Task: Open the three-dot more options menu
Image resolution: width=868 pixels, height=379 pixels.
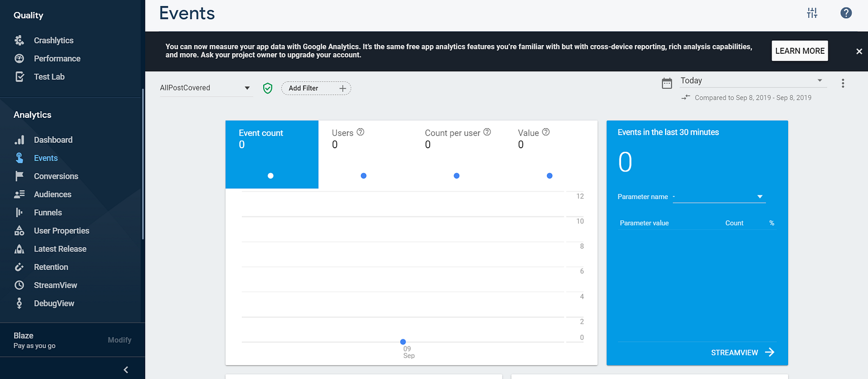Action: pos(843,83)
